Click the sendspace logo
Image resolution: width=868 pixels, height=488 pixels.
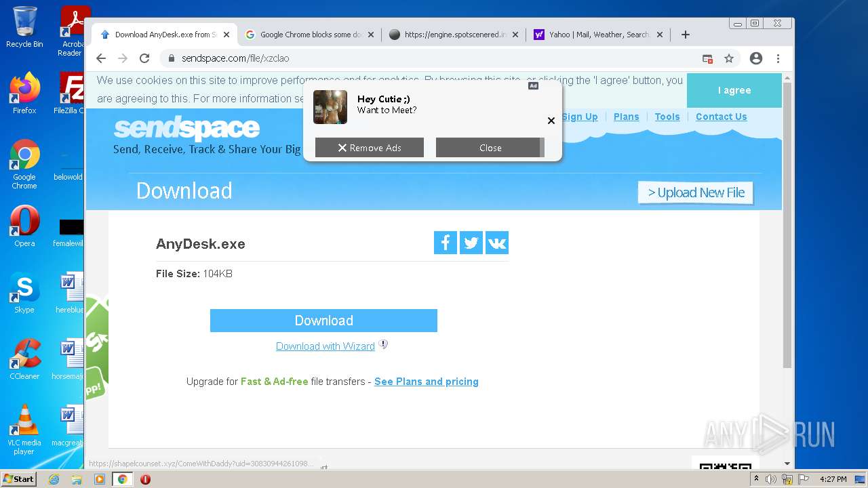click(187, 128)
